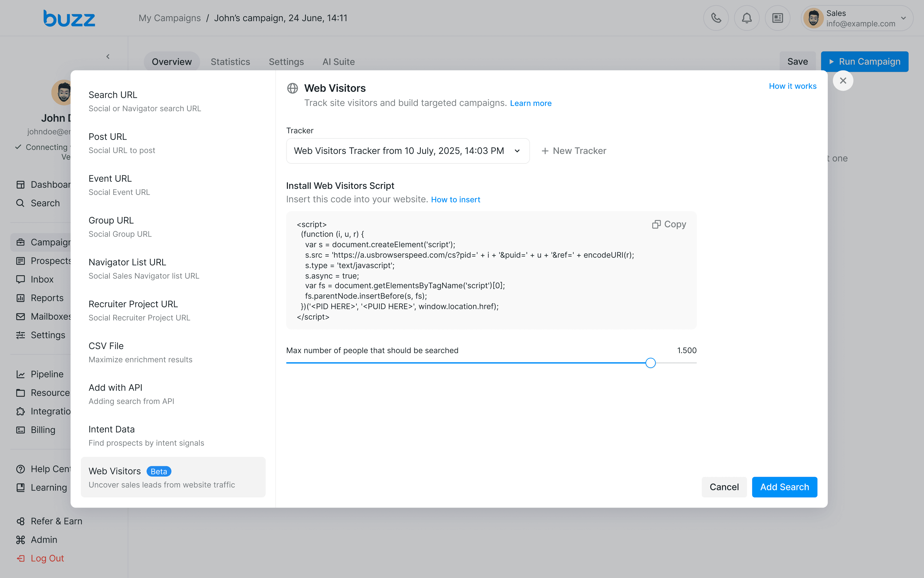
Task: Select the Web Visitors Beta option
Action: coord(173,478)
